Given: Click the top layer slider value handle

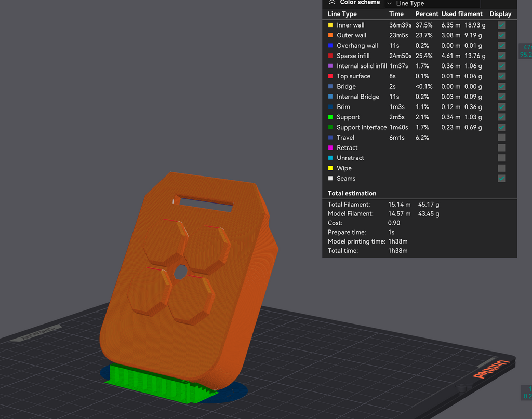Looking at the screenshot, I should [x=526, y=50].
